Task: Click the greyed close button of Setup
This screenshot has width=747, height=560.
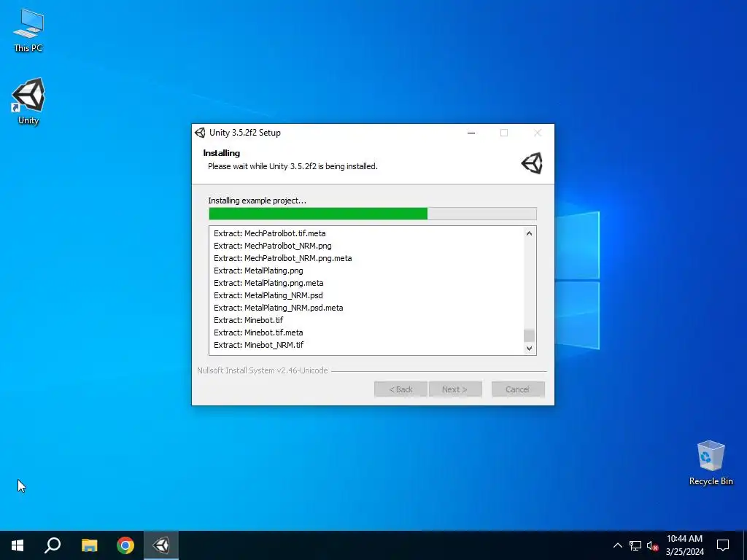Action: pos(538,133)
